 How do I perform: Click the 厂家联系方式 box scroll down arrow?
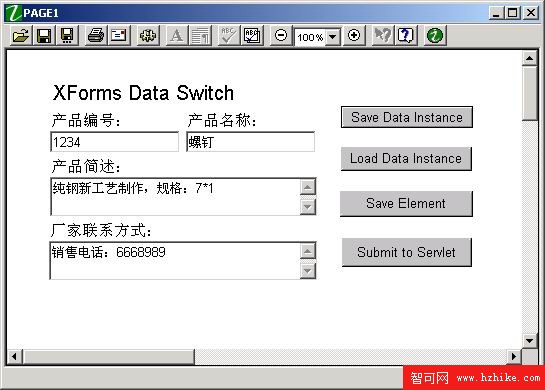tap(308, 271)
